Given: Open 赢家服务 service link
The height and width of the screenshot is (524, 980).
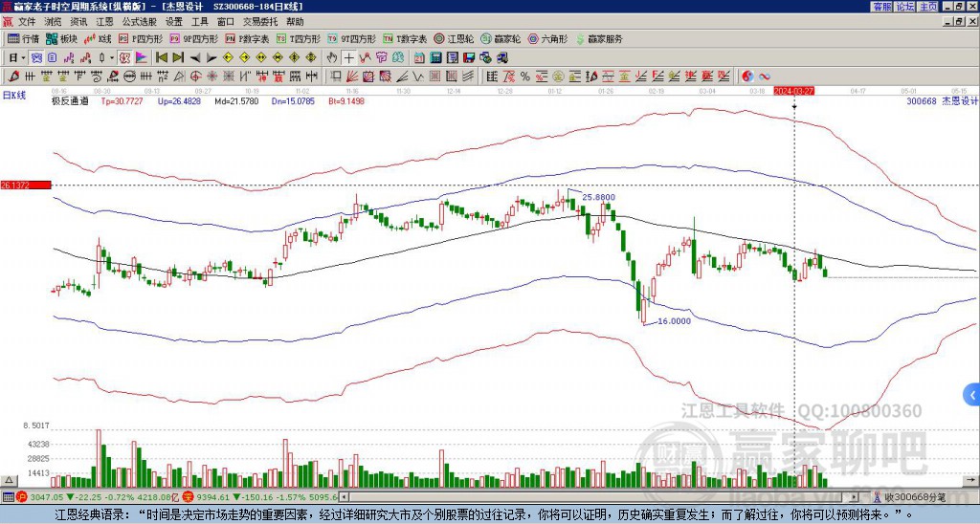Looking at the screenshot, I should tap(598, 38).
